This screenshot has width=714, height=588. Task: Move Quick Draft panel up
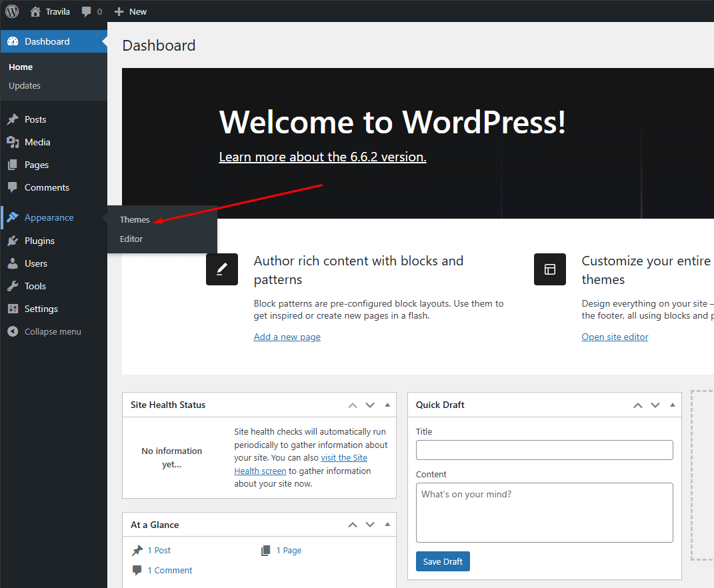pyautogui.click(x=638, y=405)
